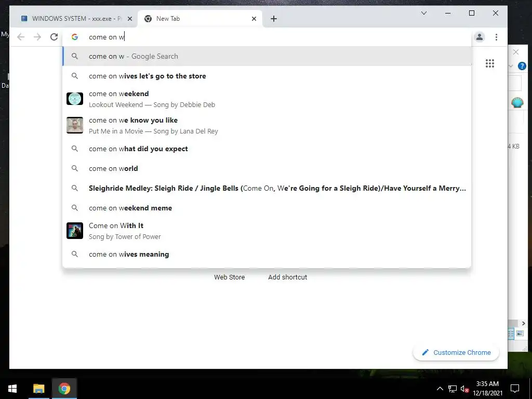Click Add shortcut on new tab page
The width and height of the screenshot is (532, 399).
tap(287, 277)
